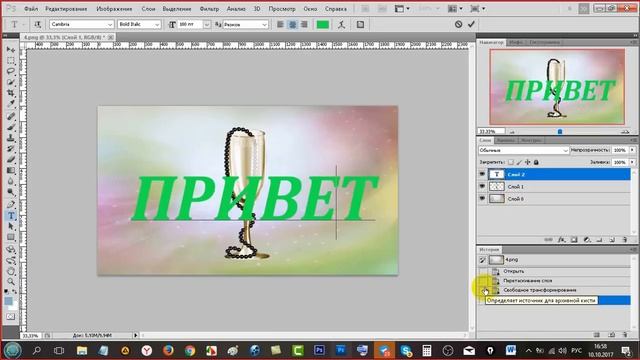Select the Eraser tool

[11, 160]
